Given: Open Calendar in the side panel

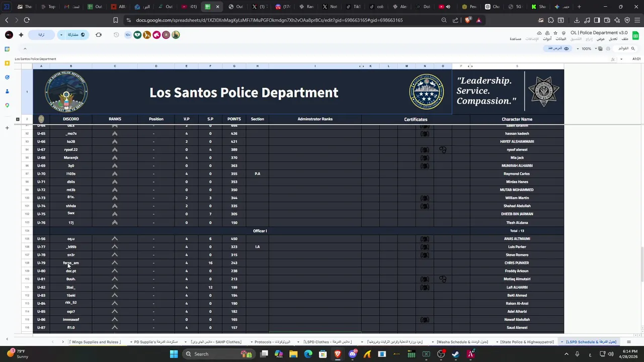Looking at the screenshot, I should pos(7,49).
